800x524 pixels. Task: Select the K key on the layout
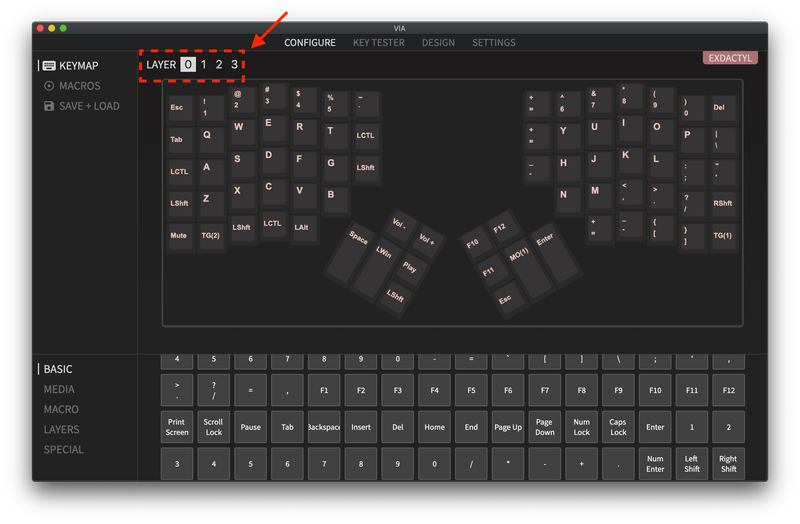(630, 159)
